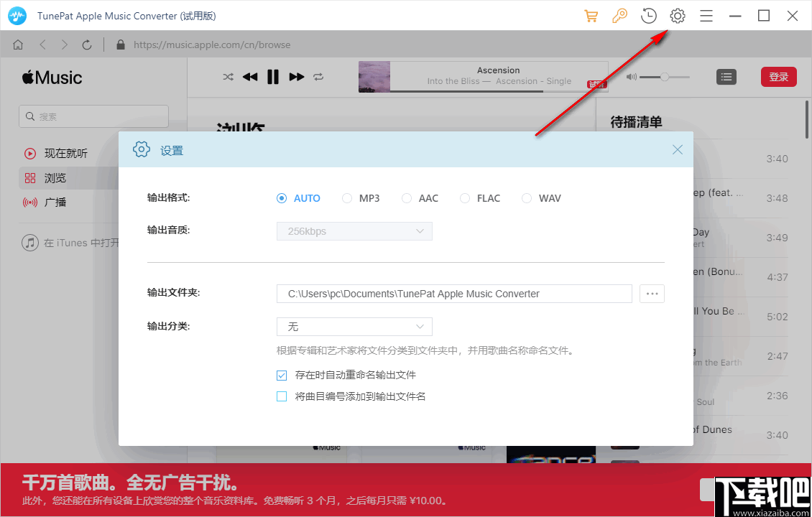Viewport: 812px width, 517px height.
Task: Browse for output folder with ... button
Action: [x=651, y=294]
